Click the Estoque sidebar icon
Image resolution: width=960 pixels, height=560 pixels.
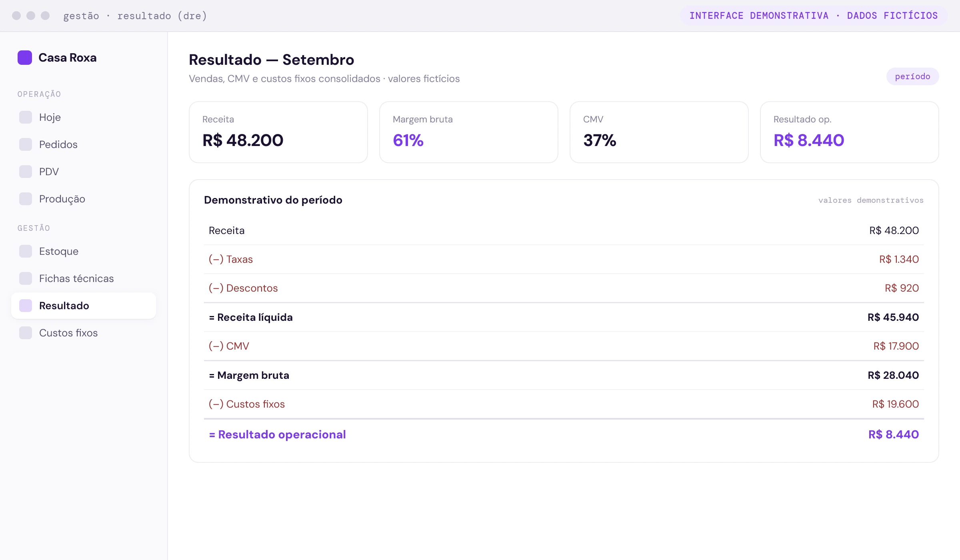(x=26, y=251)
